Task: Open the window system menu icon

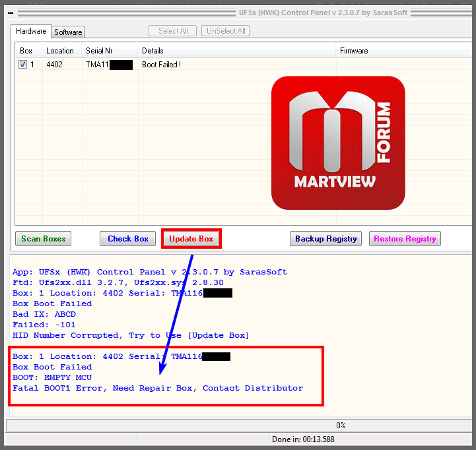Action: click(x=11, y=13)
